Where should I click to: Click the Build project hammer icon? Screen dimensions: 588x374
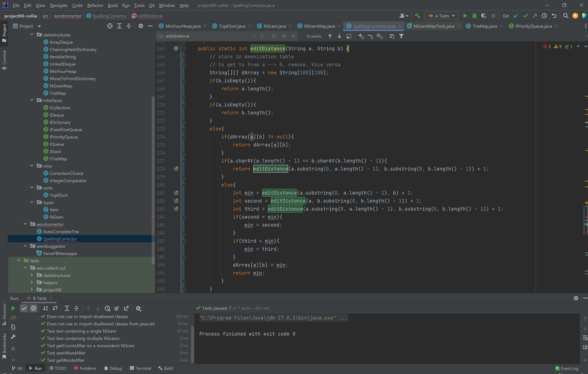(x=418, y=16)
